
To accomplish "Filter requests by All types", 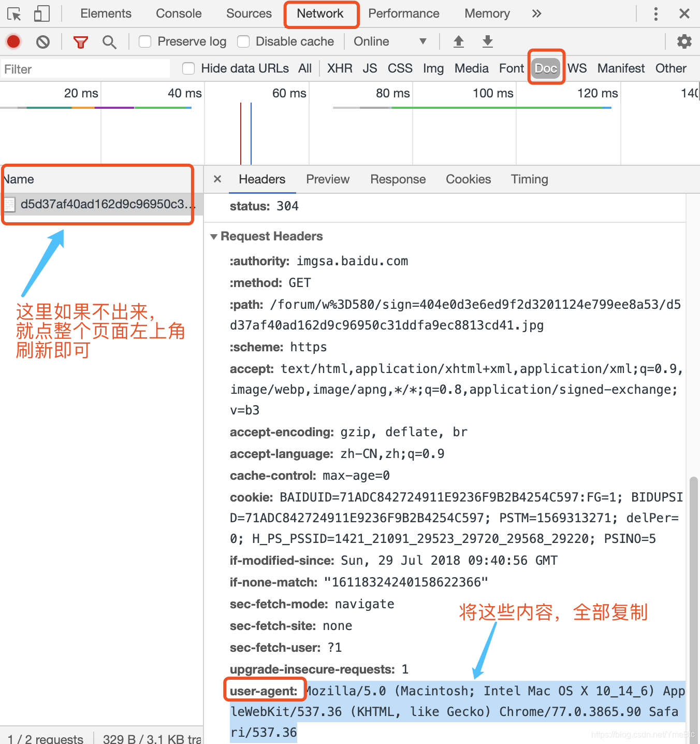I will pyautogui.click(x=305, y=68).
